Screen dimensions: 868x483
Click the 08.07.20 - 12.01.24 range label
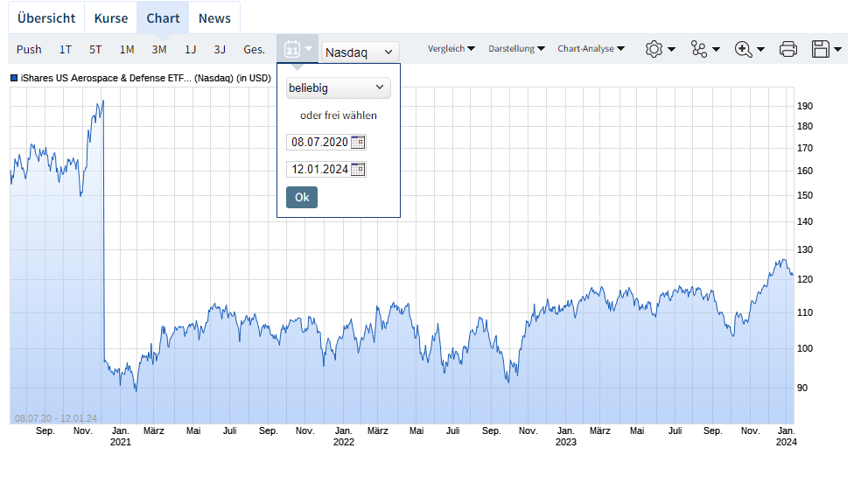55,418
